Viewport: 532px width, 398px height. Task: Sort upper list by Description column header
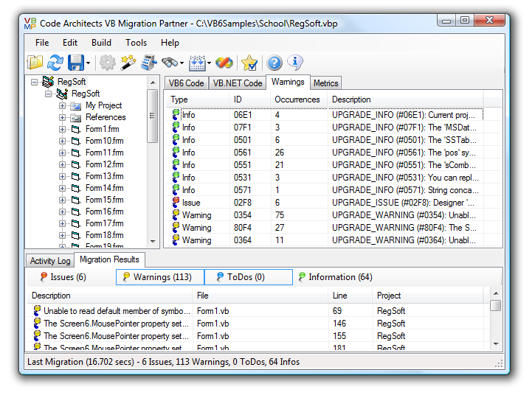[405, 99]
